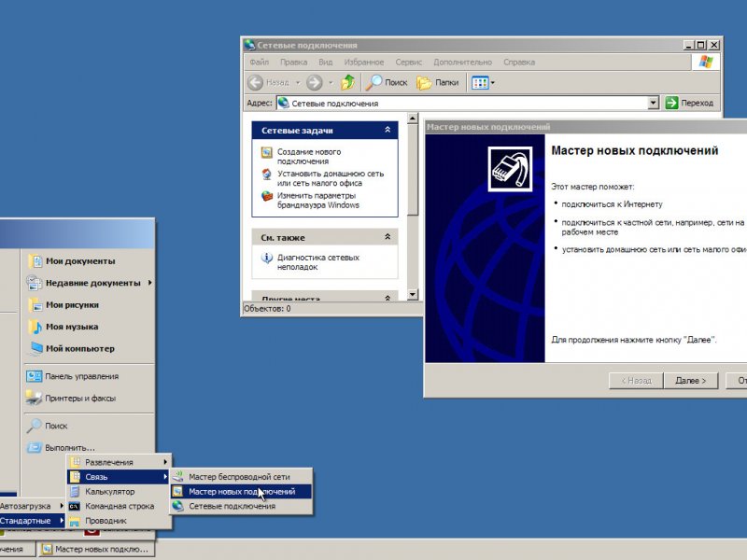This screenshot has width=747, height=560.
Task: Click inside the Адрес field showing Сетевые подключения
Action: point(462,103)
